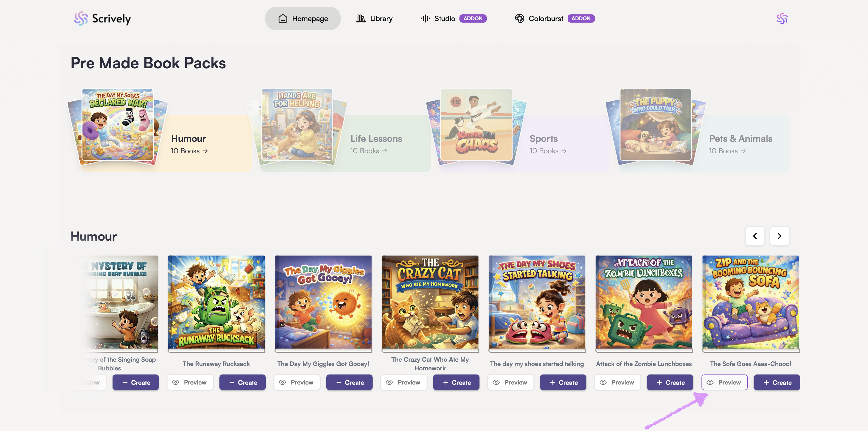Image resolution: width=868 pixels, height=431 pixels.
Task: Create Attack of the Zombie Lunchboxes book
Action: click(670, 382)
